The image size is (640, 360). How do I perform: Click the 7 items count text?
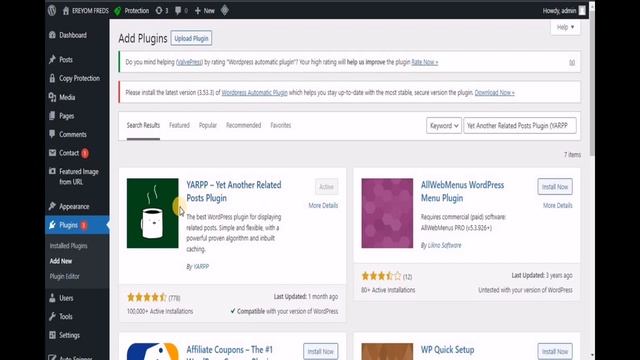coord(572,155)
